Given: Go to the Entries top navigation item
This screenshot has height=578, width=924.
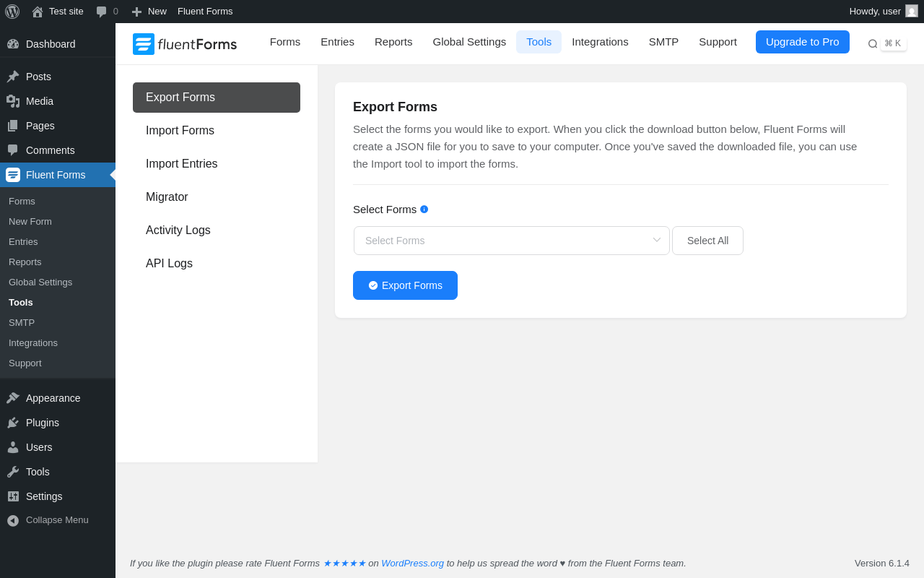Looking at the screenshot, I should pyautogui.click(x=337, y=42).
